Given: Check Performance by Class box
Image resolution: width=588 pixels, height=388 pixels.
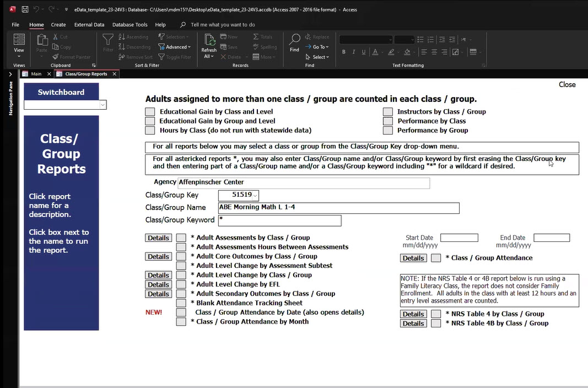Looking at the screenshot, I should (388, 121).
